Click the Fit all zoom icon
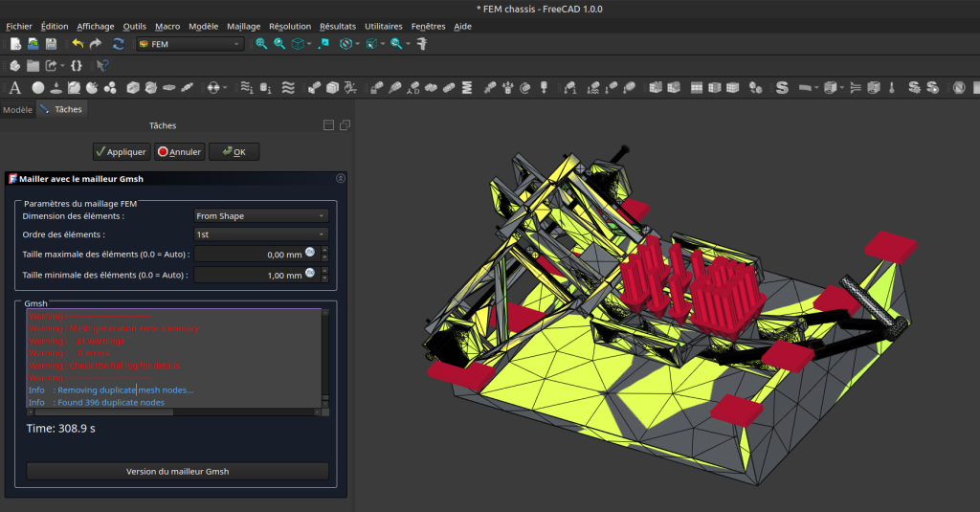This screenshot has width=980, height=512. point(261,44)
